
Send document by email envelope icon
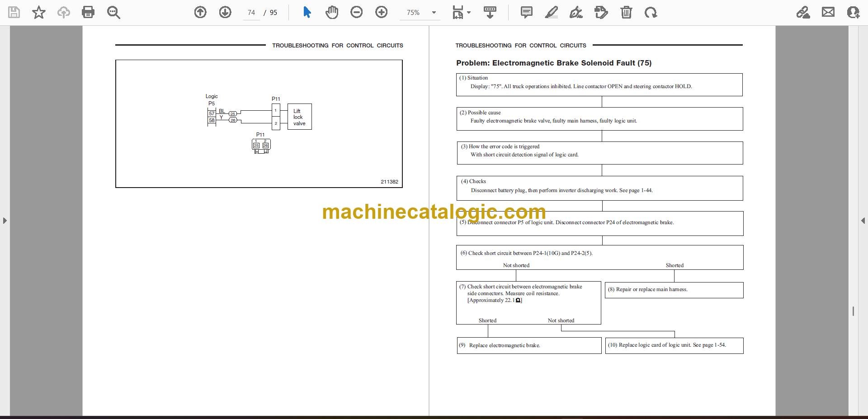point(828,12)
